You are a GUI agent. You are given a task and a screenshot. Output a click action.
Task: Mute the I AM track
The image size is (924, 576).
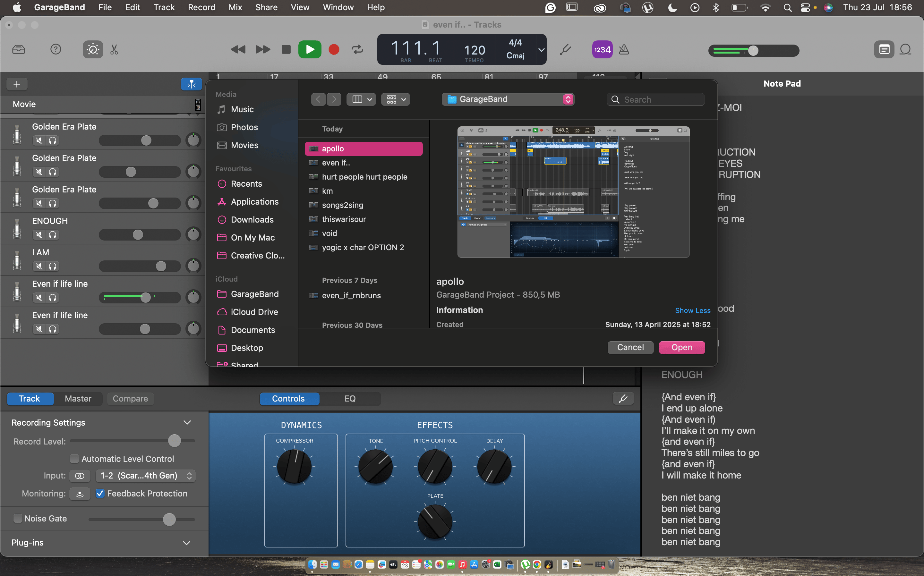tap(39, 266)
